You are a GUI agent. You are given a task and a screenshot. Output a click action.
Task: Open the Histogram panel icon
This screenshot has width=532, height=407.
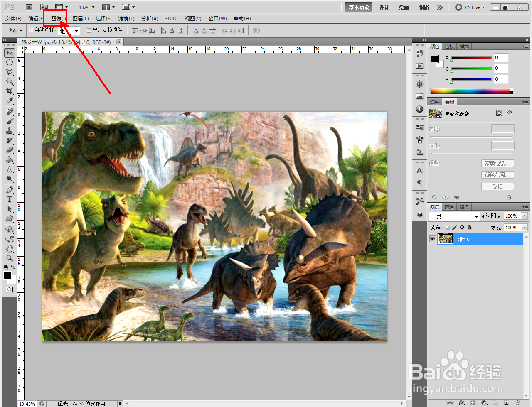click(420, 97)
